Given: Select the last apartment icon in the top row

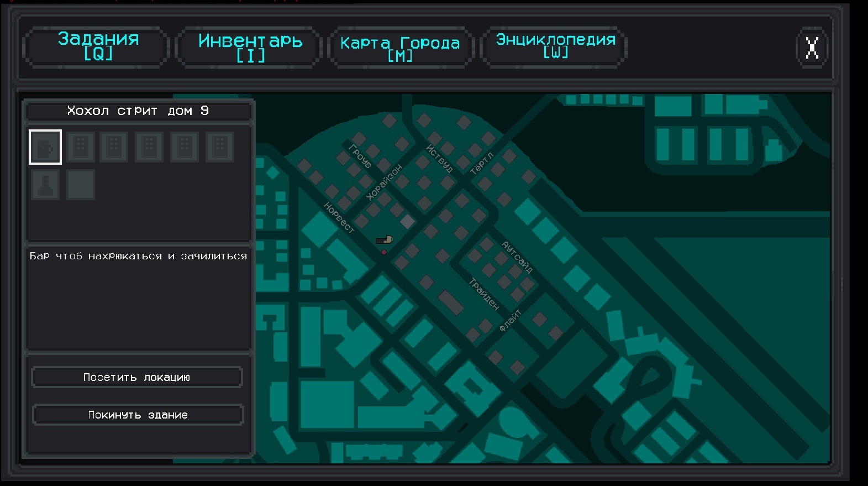Looking at the screenshot, I should tap(220, 147).
